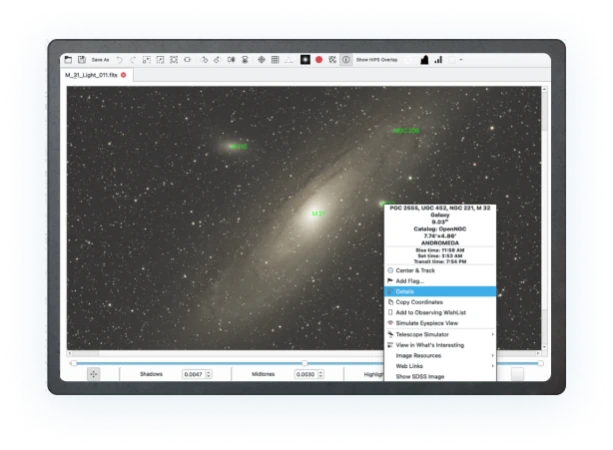Click the Redo arrow icon
Image resolution: width=613 pixels, height=450 pixels.
click(133, 60)
